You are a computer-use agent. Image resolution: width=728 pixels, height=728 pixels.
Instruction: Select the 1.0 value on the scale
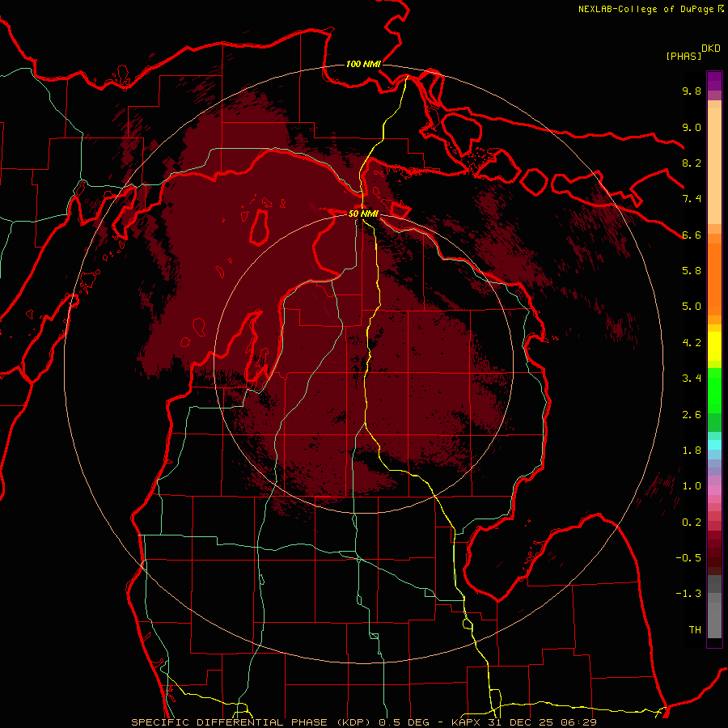[692, 486]
